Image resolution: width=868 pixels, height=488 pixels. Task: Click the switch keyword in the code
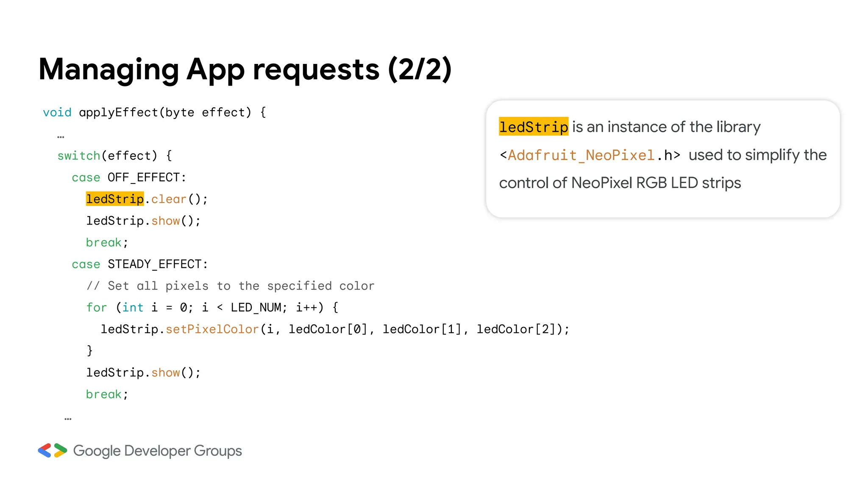pos(79,156)
